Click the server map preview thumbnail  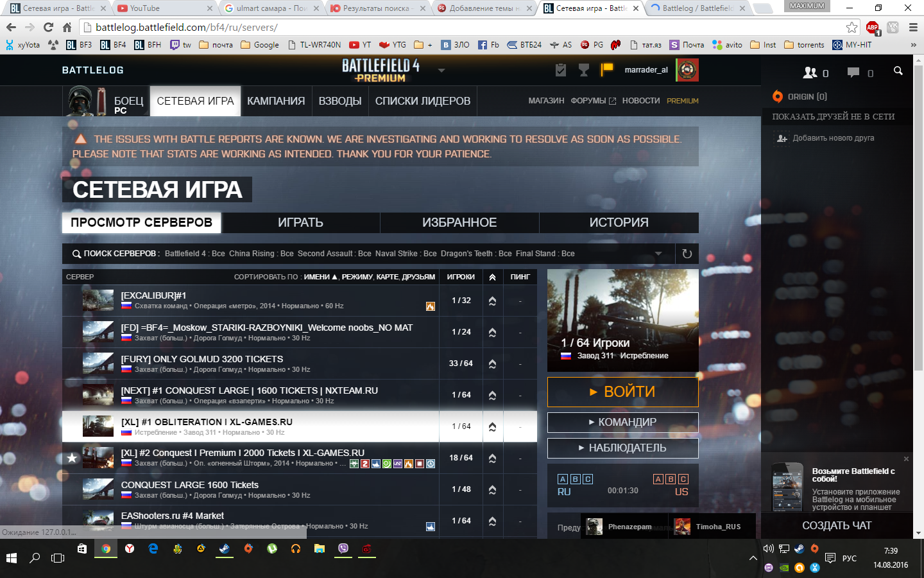pyautogui.click(x=622, y=320)
